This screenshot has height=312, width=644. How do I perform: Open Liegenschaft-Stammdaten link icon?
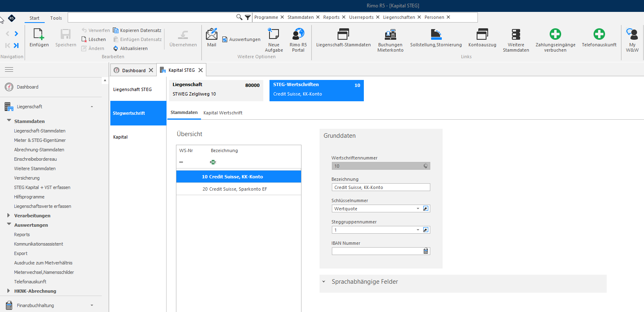point(343,34)
